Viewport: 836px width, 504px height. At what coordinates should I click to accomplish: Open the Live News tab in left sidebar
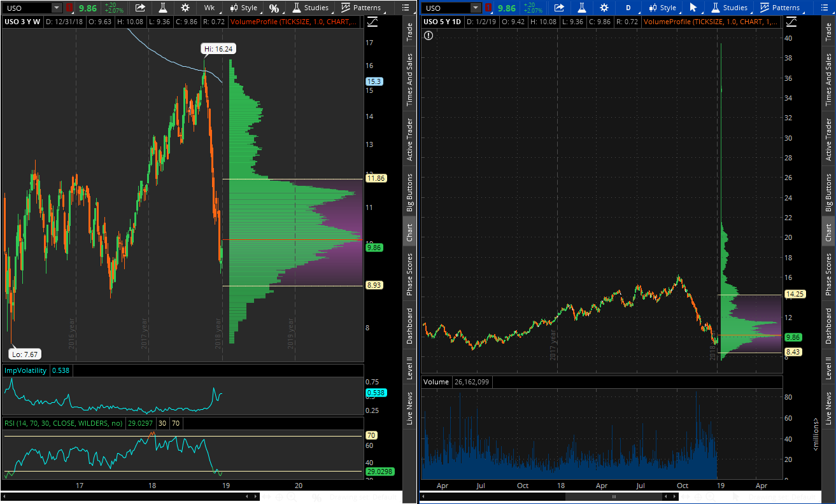(409, 409)
